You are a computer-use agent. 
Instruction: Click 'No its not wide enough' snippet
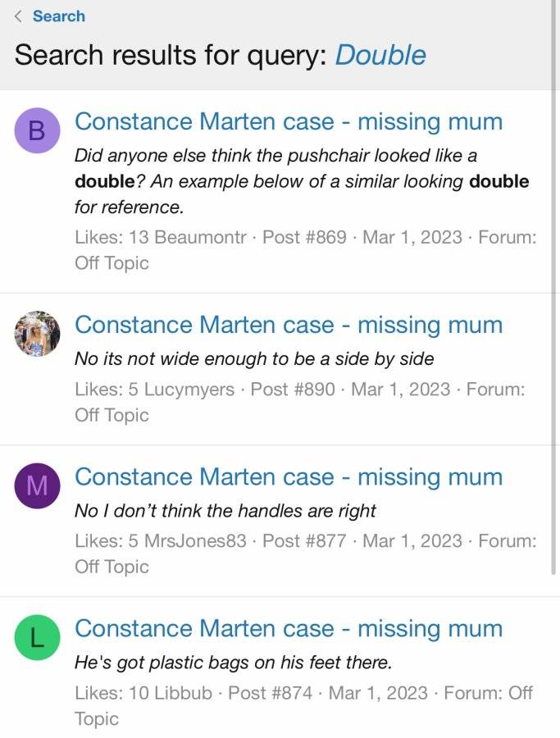(254, 359)
